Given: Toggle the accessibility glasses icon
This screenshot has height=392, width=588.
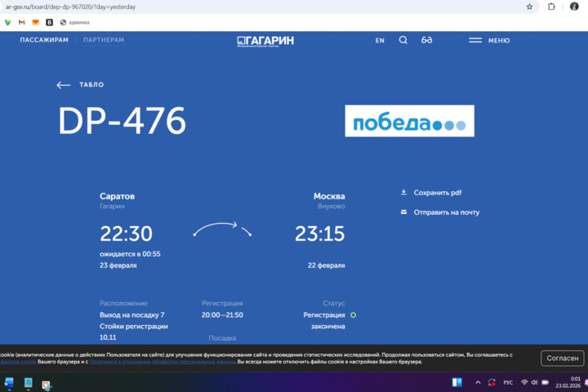Looking at the screenshot, I should click(x=426, y=40).
